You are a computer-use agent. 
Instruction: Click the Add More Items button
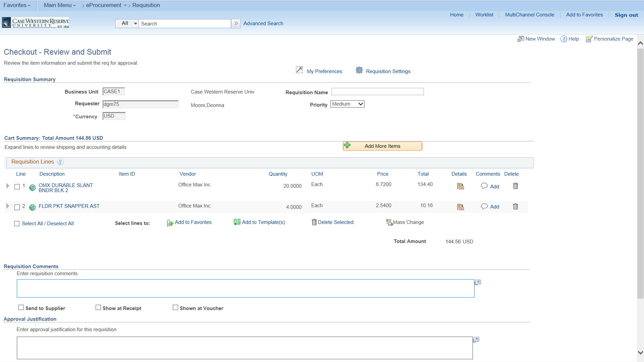point(382,146)
